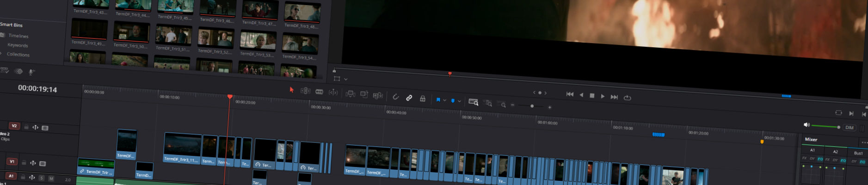Click the Overwrite Clip icon
This screenshot has width=868, height=185.
364,94
